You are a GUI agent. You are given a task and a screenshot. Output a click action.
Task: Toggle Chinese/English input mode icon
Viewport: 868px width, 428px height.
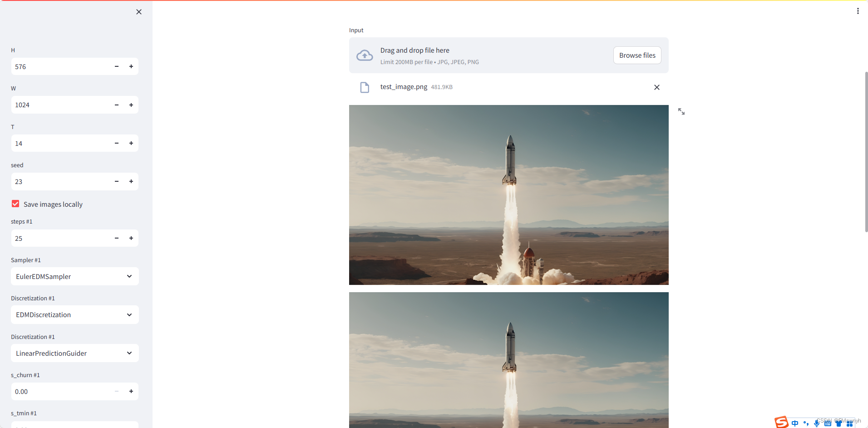[x=795, y=423]
